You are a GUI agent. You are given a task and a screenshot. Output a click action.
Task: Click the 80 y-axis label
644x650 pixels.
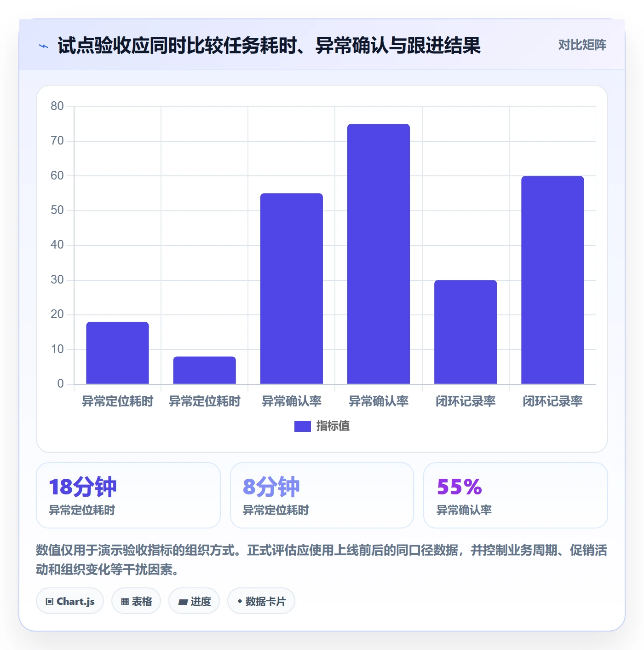click(57, 106)
